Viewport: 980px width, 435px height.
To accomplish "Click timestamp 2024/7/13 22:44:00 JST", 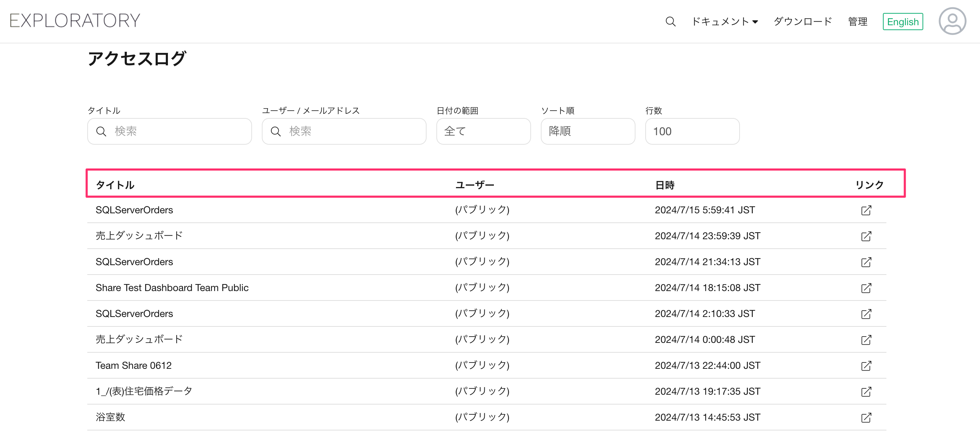I will (707, 365).
